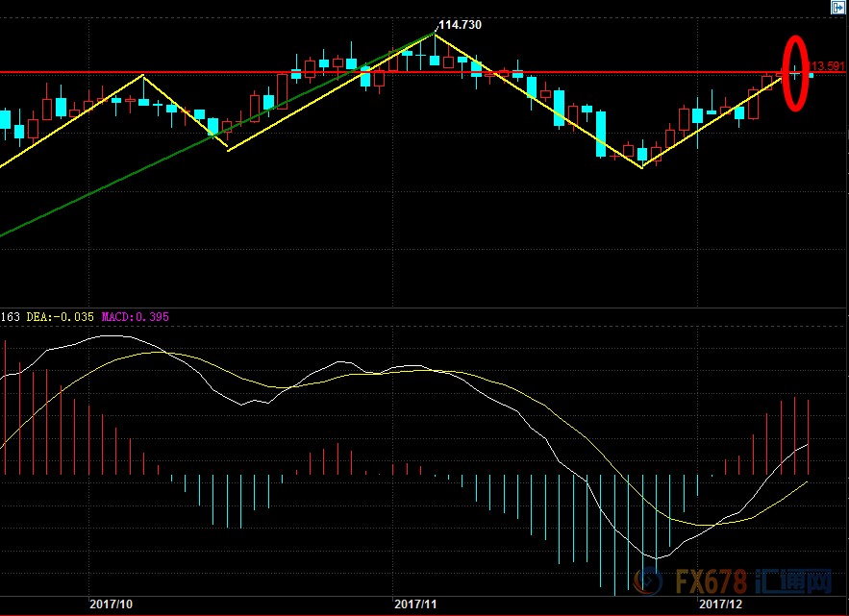Click the 2017/10 date axis label
Screen dimensions: 849x616
pyautogui.click(x=111, y=604)
